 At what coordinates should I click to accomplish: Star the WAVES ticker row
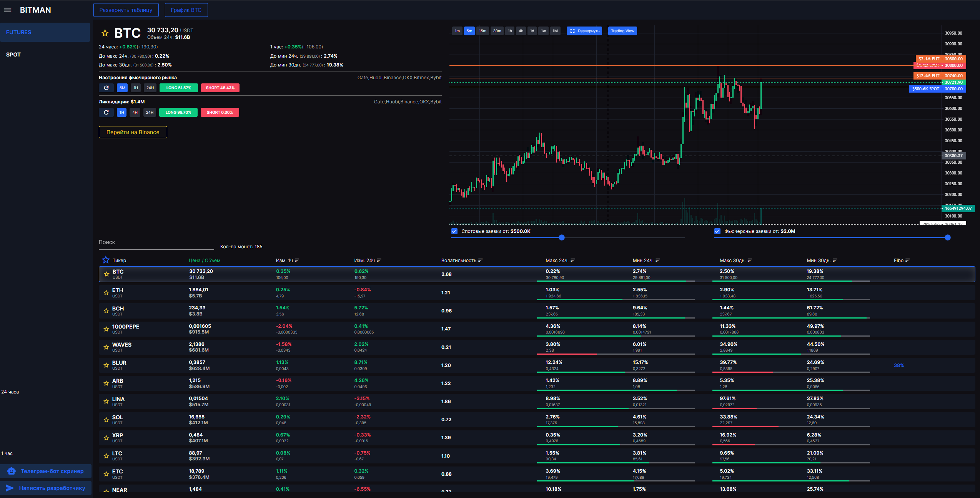pyautogui.click(x=106, y=347)
